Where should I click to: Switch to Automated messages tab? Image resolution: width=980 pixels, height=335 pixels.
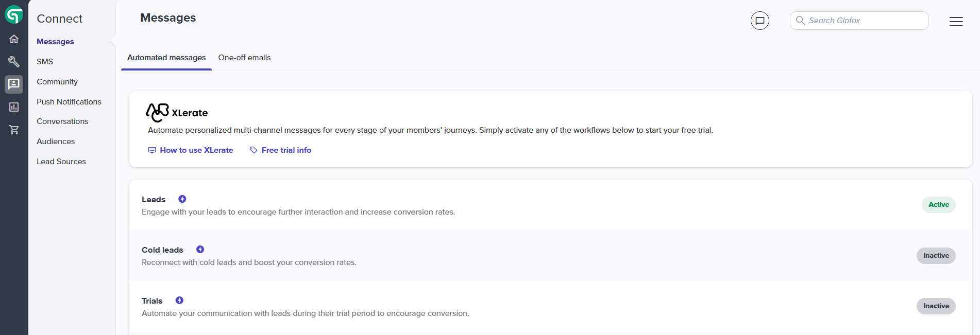(x=166, y=58)
